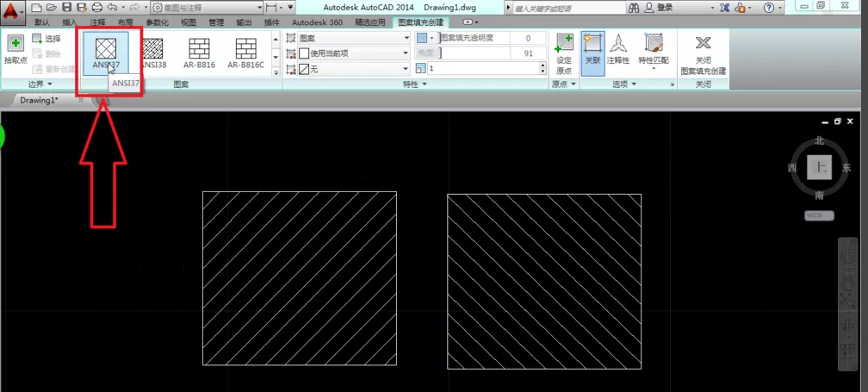Click the dimension icon in quick access toolbar
The width and height of the screenshot is (868, 392).
pos(272,8)
